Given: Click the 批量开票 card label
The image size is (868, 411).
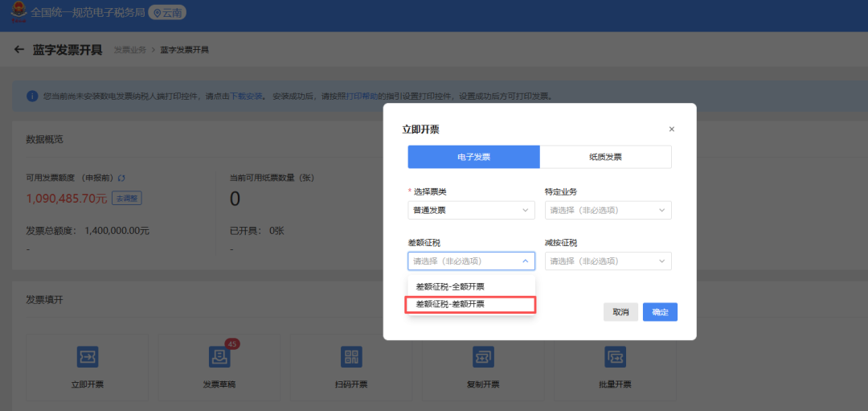Looking at the screenshot, I should click(x=615, y=384).
